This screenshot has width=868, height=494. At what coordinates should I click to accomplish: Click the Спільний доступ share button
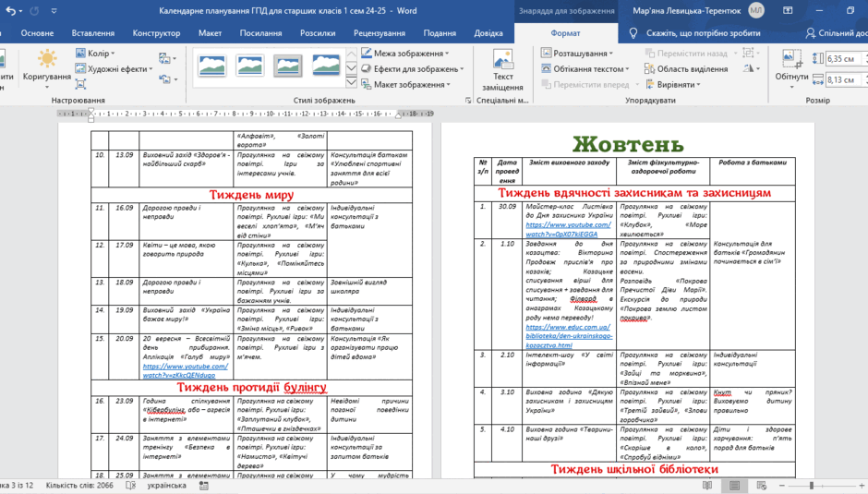[836, 33]
